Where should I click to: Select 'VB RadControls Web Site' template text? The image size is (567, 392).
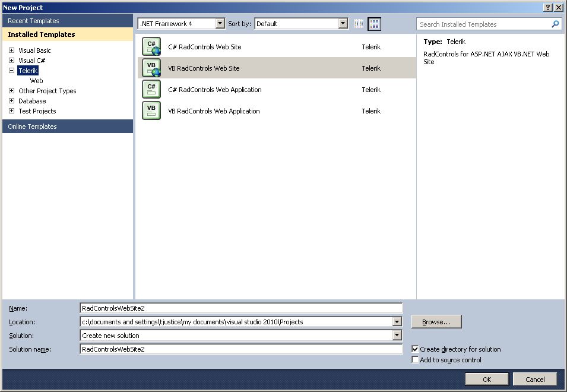[x=204, y=68]
